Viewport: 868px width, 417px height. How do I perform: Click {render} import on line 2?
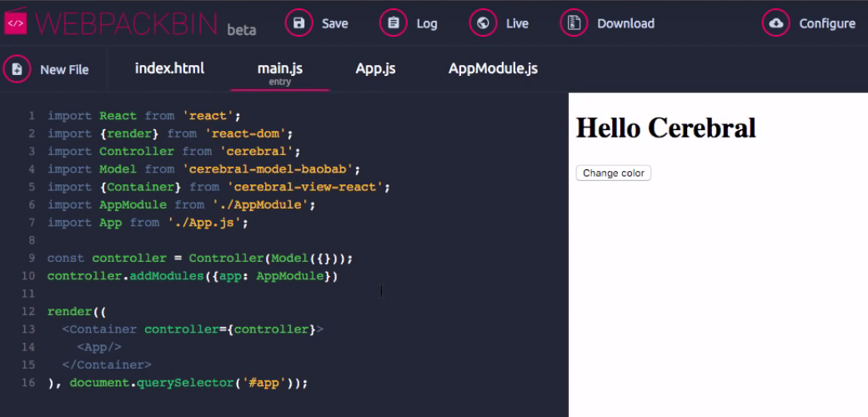[x=129, y=133]
